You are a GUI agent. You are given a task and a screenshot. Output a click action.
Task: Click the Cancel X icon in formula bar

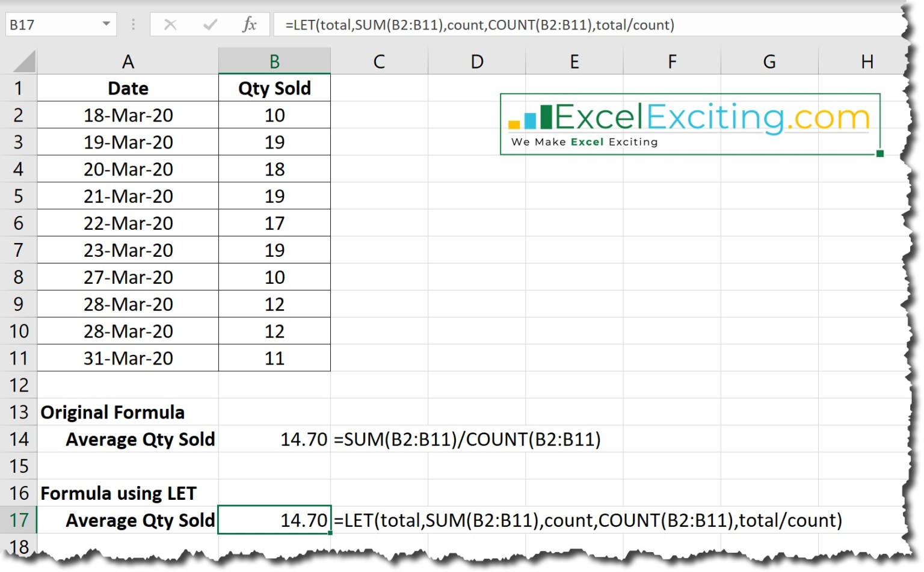point(170,25)
